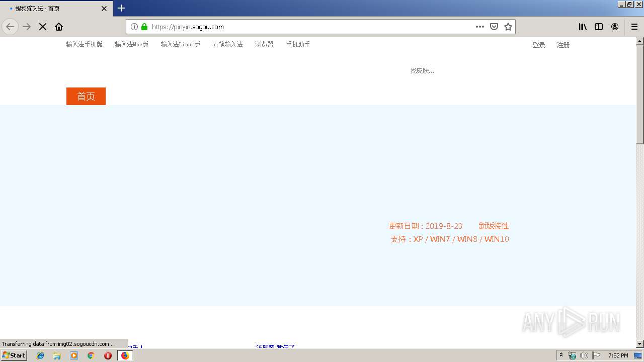Screen dimensions: 644x362
Task: Launch Internet Explorer from taskbar
Action: pos(40,355)
